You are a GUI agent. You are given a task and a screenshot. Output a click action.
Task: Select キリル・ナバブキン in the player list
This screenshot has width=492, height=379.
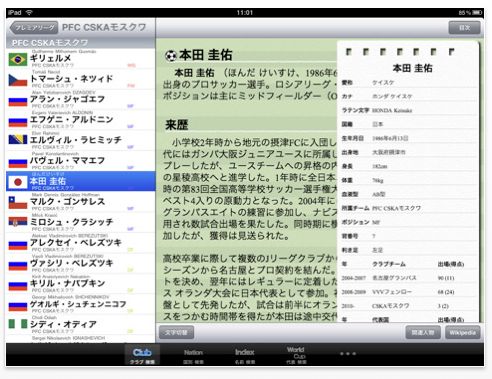pyautogui.click(x=80, y=284)
